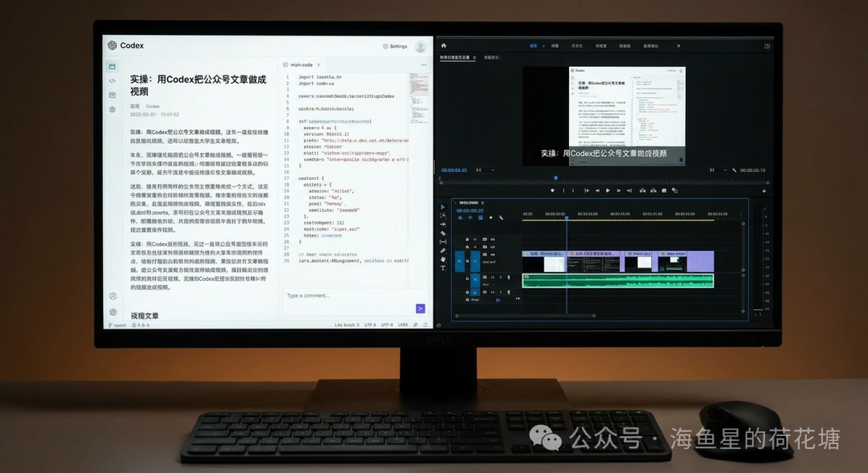Toggle V2 track output eye
This screenshot has height=473, width=868.
493,247
